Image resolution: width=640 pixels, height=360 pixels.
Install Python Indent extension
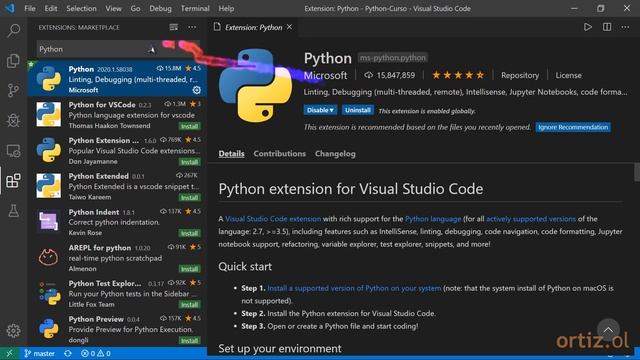tap(189, 233)
